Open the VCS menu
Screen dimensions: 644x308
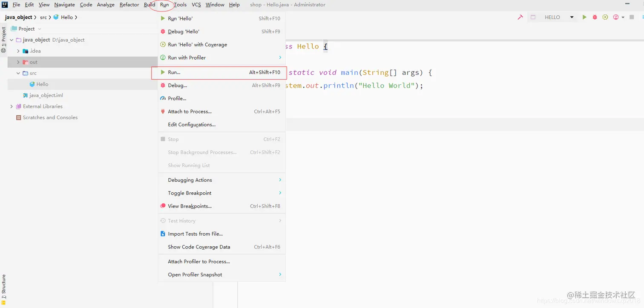[196, 5]
